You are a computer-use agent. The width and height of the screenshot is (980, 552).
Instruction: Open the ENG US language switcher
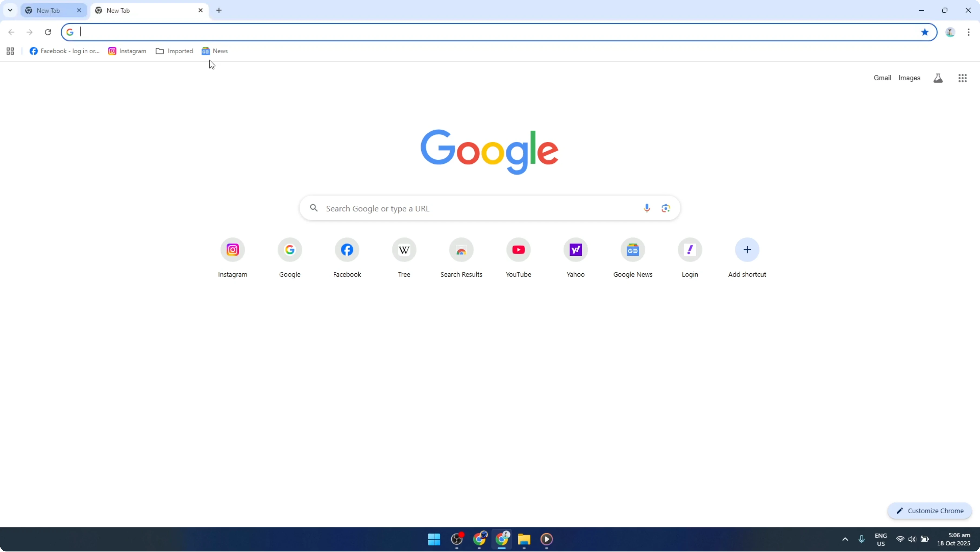881,540
